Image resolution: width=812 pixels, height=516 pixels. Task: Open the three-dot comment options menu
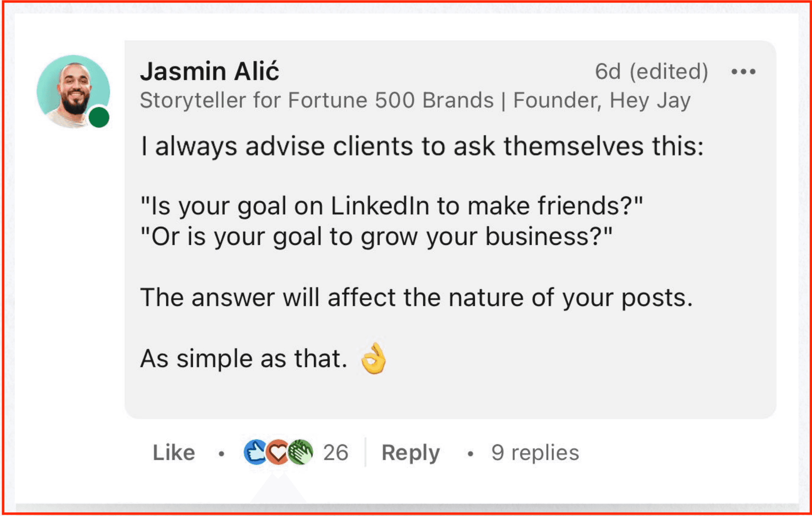743,72
